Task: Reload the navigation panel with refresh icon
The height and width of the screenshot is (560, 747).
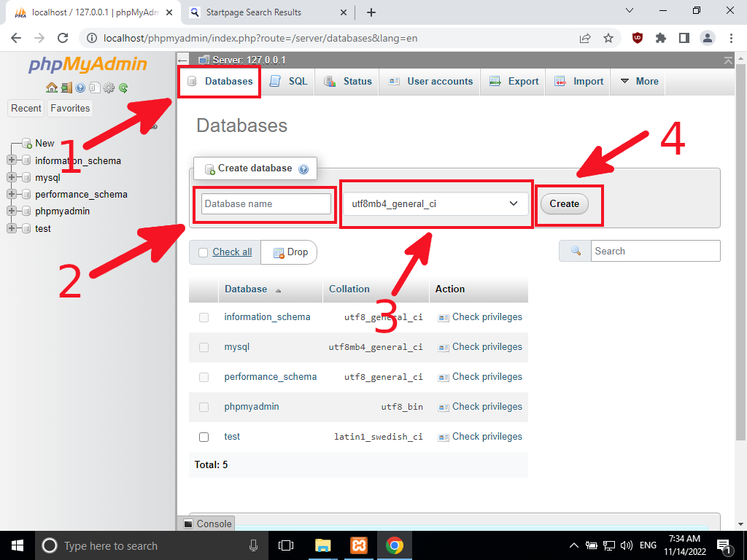Action: (123, 87)
